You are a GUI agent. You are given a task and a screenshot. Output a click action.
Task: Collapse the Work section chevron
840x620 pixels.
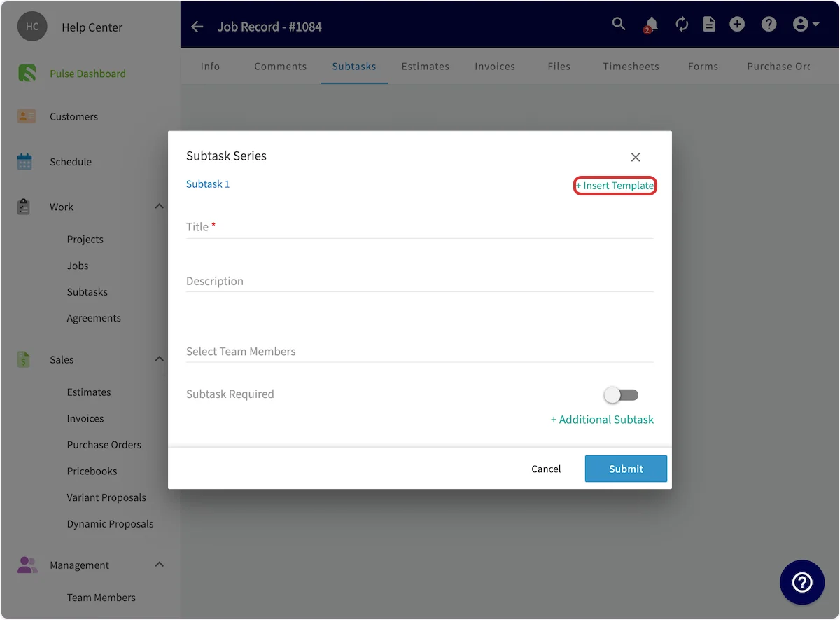click(x=159, y=207)
